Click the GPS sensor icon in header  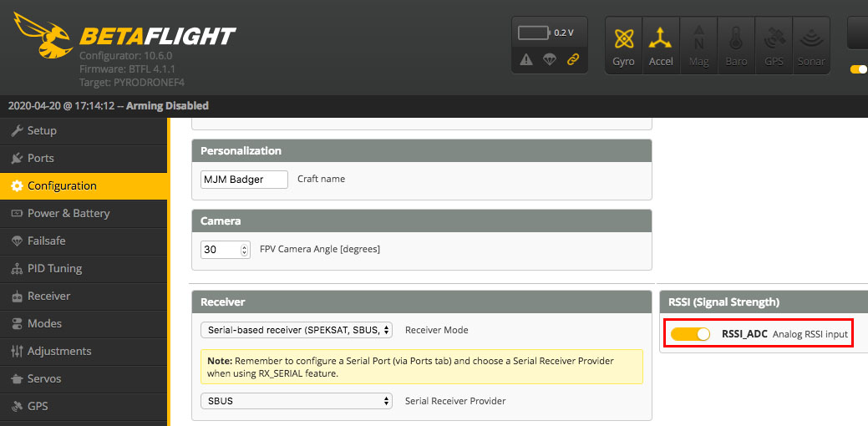773,46
